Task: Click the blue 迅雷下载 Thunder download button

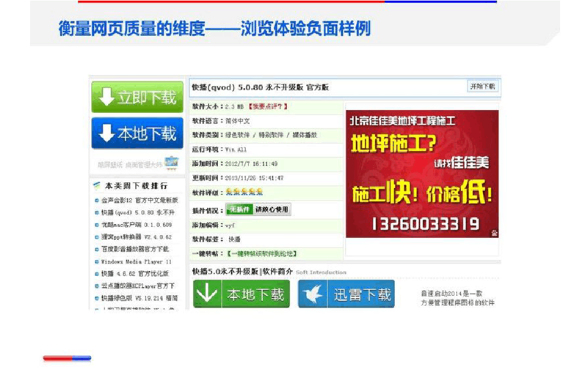Action: pos(346,294)
